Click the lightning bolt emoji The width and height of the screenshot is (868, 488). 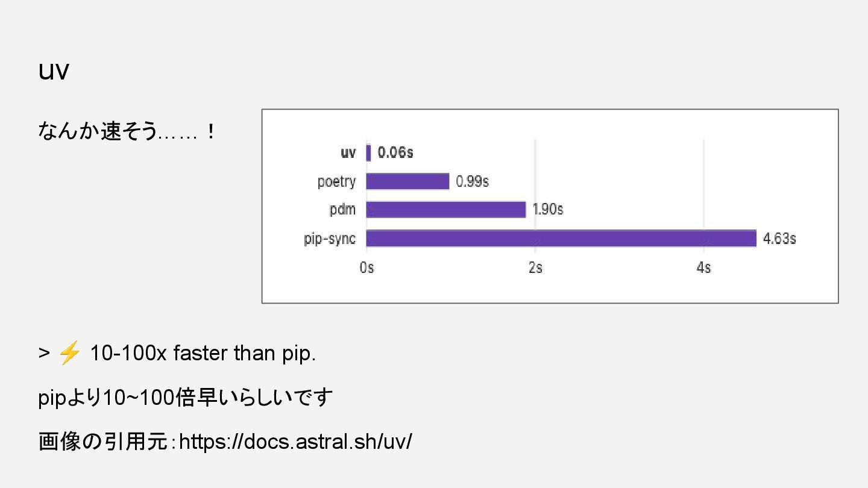click(69, 353)
